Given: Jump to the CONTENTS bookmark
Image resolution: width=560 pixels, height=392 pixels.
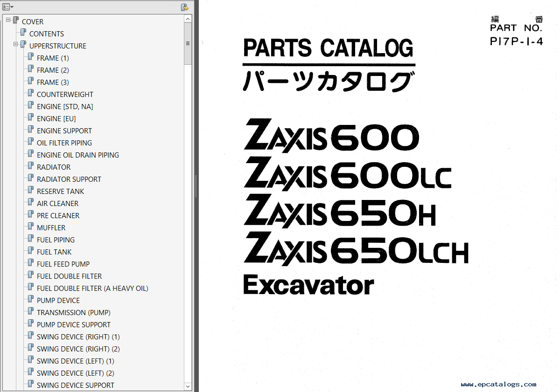Looking at the screenshot, I should pos(47,34).
